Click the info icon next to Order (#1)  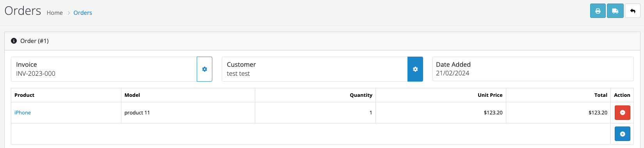coord(14,41)
